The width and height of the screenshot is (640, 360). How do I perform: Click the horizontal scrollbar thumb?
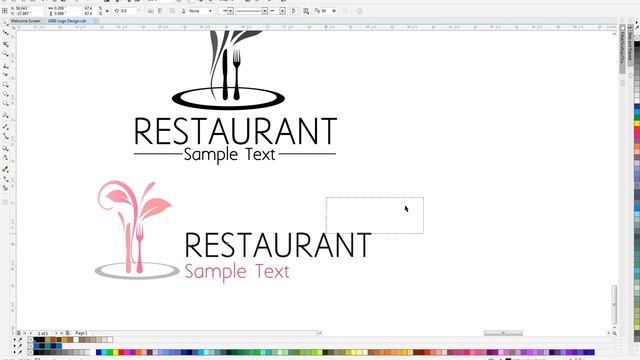point(503,333)
